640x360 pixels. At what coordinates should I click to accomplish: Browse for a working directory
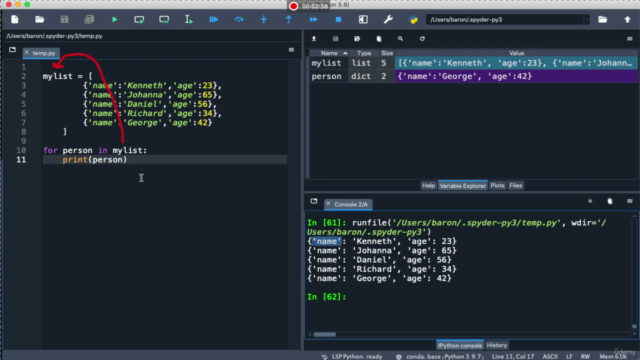[x=602, y=19]
